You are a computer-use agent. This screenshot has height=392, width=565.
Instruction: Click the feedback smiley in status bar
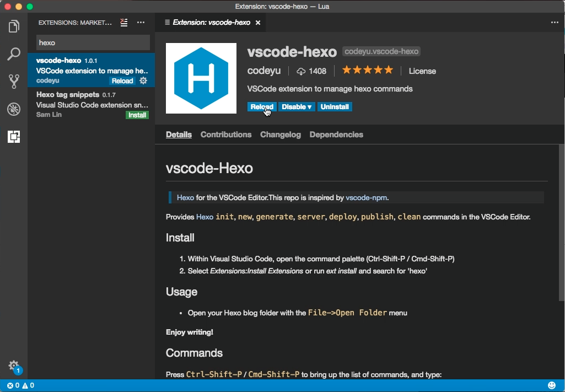pos(552,385)
